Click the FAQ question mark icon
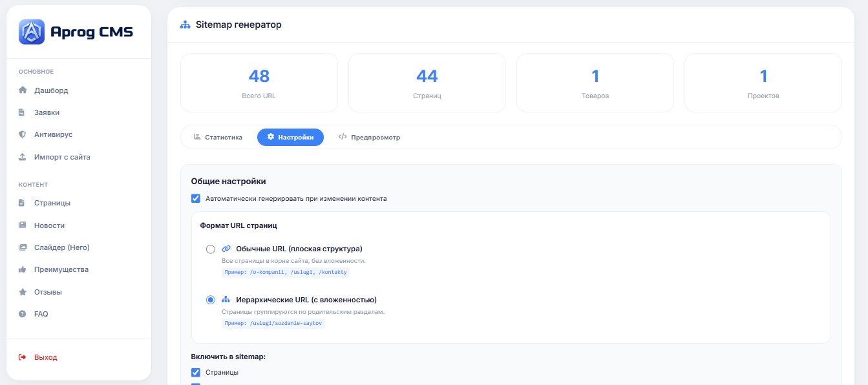 tap(23, 314)
